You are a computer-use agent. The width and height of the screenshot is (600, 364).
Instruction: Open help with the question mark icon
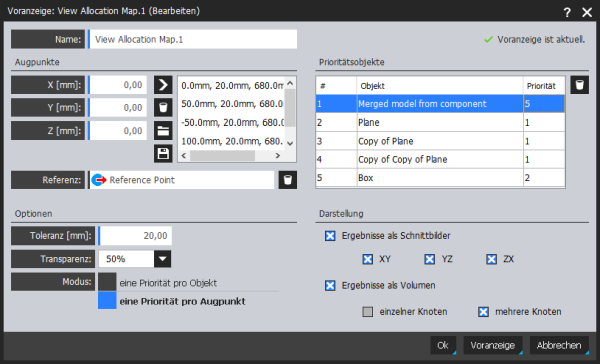[567, 12]
